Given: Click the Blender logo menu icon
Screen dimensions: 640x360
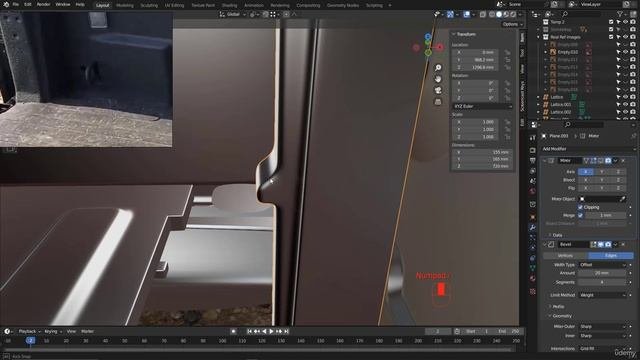Looking at the screenshot, I should click(x=6, y=4).
